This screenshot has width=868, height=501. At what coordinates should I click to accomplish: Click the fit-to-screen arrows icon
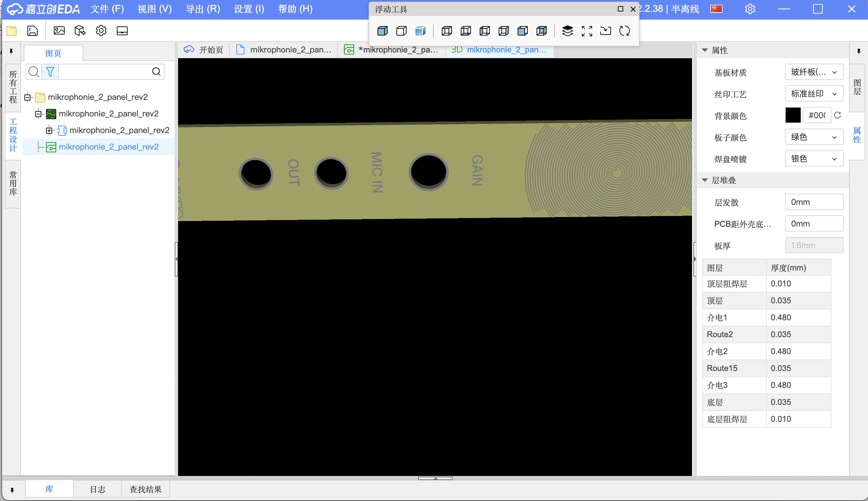(587, 31)
